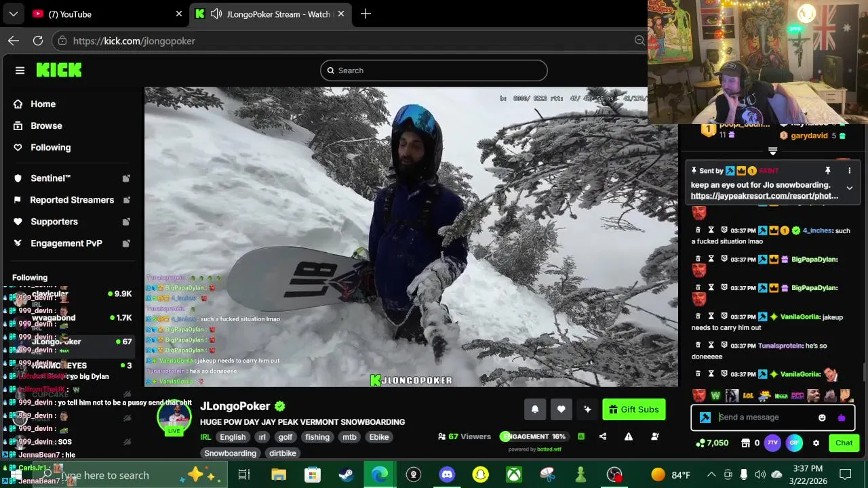Viewport: 868px width, 488px height.
Task: Select the dirtbike tag
Action: click(x=283, y=453)
